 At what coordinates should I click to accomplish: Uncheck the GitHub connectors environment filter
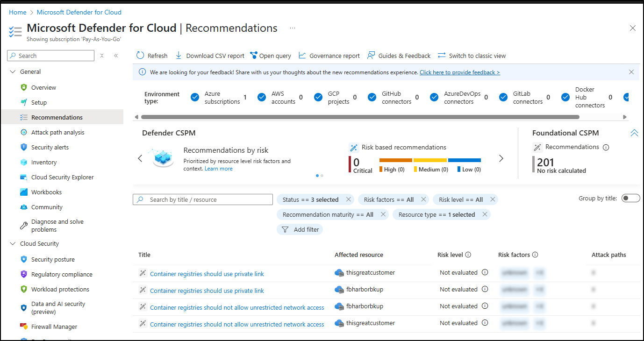click(372, 97)
